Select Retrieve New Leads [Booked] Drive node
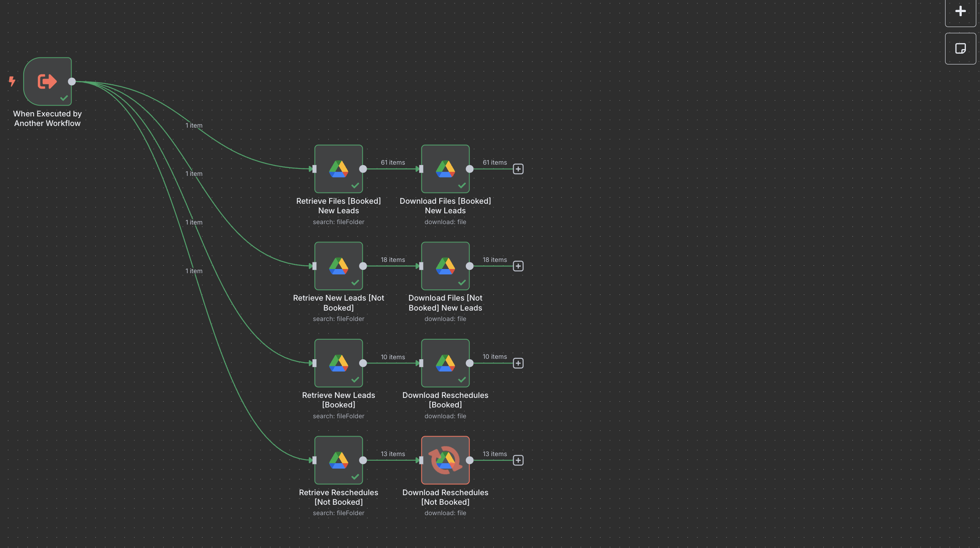The height and width of the screenshot is (548, 980). coord(338,363)
